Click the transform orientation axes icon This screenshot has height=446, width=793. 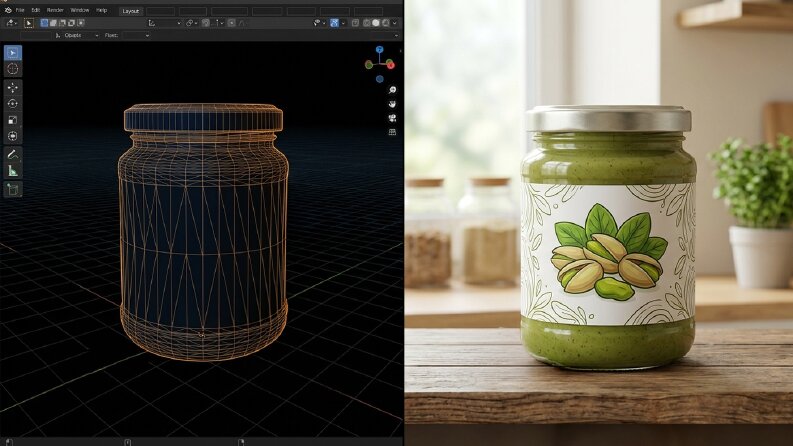(x=151, y=23)
